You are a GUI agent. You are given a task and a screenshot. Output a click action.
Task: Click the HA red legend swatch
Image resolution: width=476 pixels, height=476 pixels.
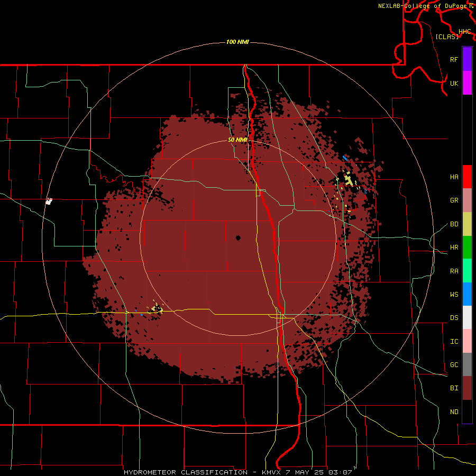point(467,177)
